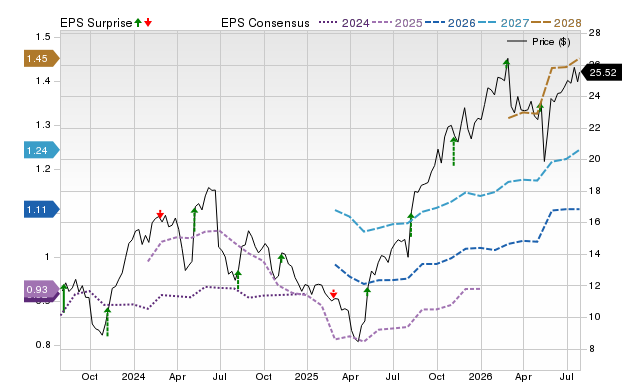640x382 pixels.
Task: Click the Oct label just before 2026
Action: click(437, 376)
